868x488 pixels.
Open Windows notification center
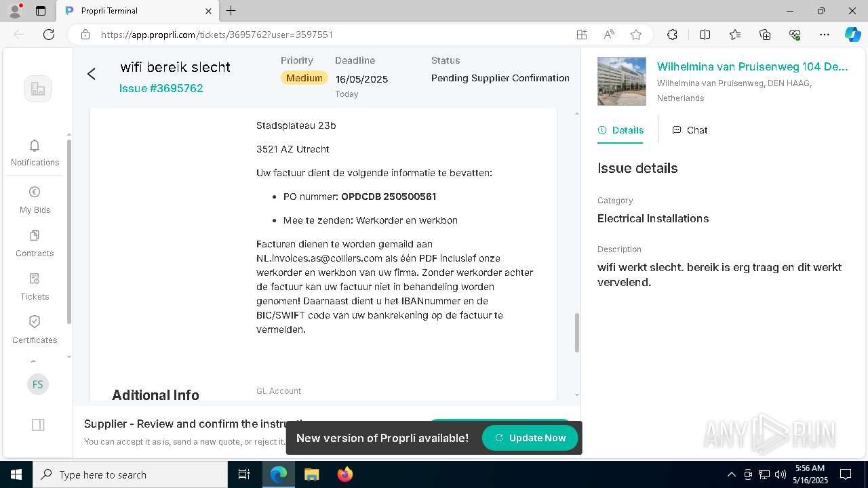click(846, 474)
